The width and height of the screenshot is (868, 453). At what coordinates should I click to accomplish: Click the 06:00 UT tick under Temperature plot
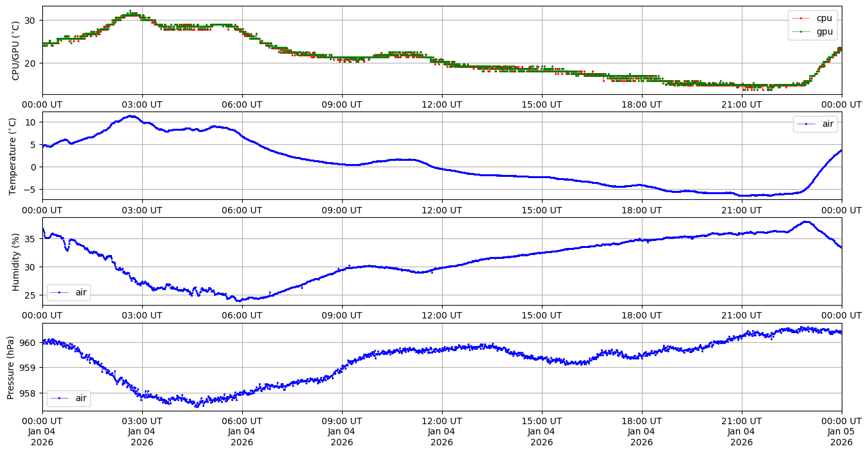(x=242, y=210)
